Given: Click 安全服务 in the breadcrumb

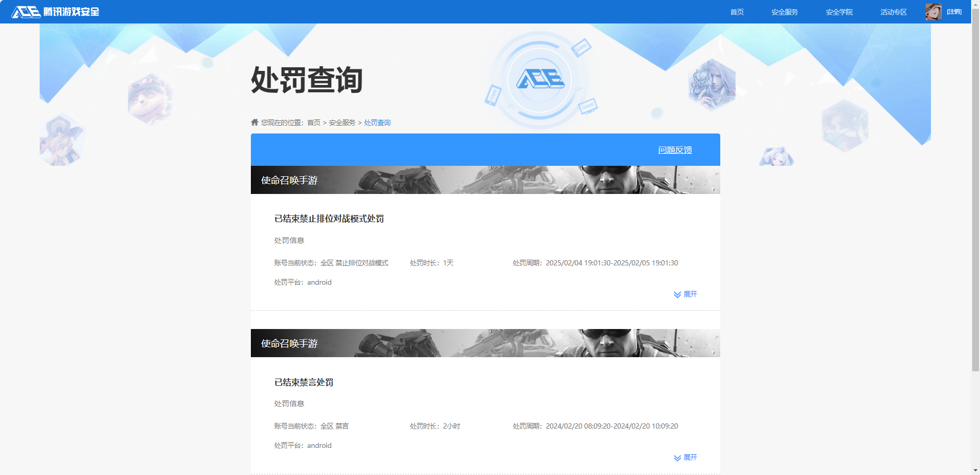Looking at the screenshot, I should tap(342, 123).
